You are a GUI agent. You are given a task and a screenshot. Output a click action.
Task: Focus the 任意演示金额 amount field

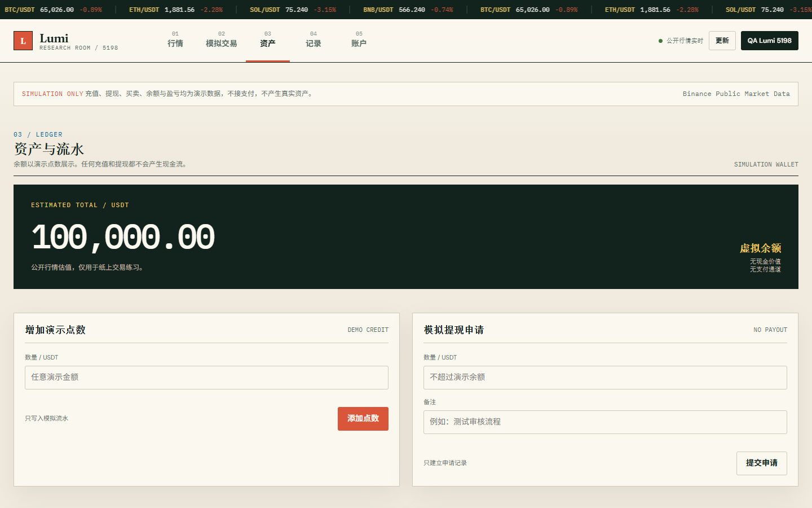(x=206, y=378)
